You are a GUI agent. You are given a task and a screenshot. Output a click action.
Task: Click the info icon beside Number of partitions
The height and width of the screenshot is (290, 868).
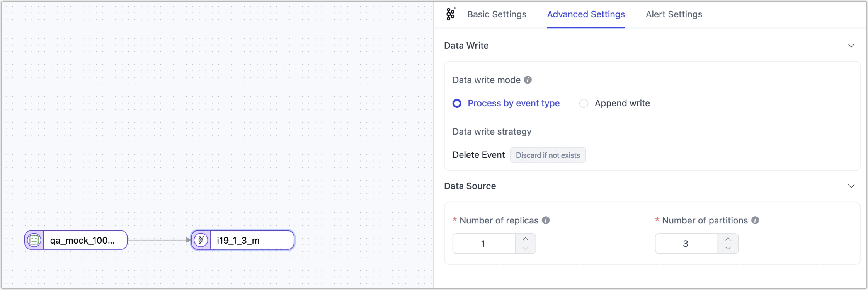tap(755, 220)
